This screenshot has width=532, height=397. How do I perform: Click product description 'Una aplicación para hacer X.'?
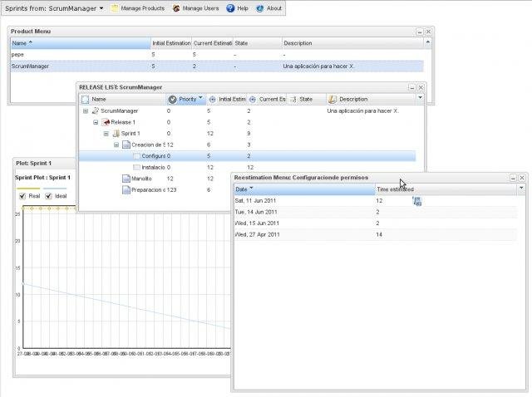coord(318,66)
